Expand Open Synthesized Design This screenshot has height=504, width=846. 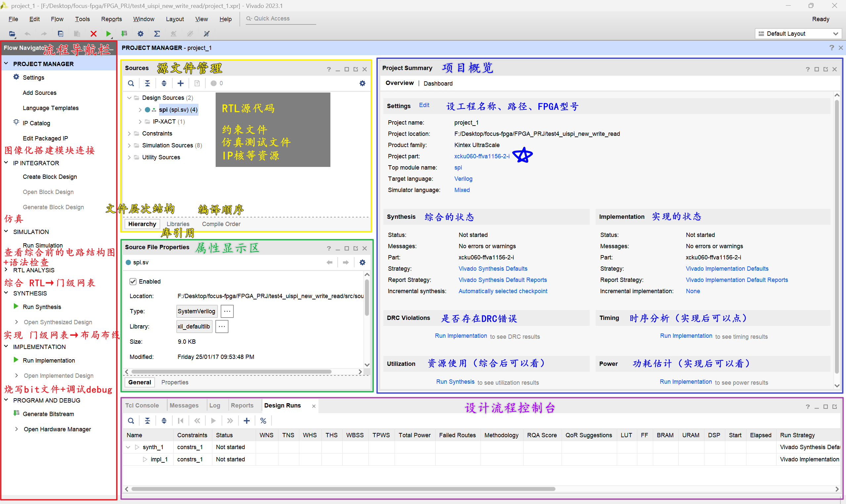click(x=16, y=322)
